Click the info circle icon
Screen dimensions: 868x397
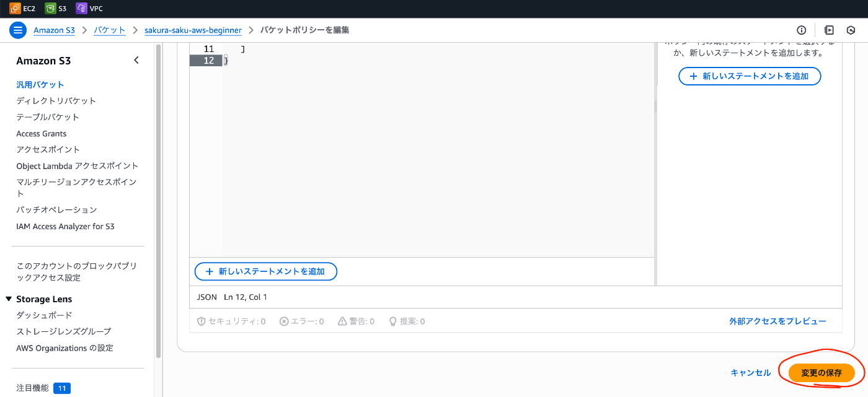coord(802,30)
